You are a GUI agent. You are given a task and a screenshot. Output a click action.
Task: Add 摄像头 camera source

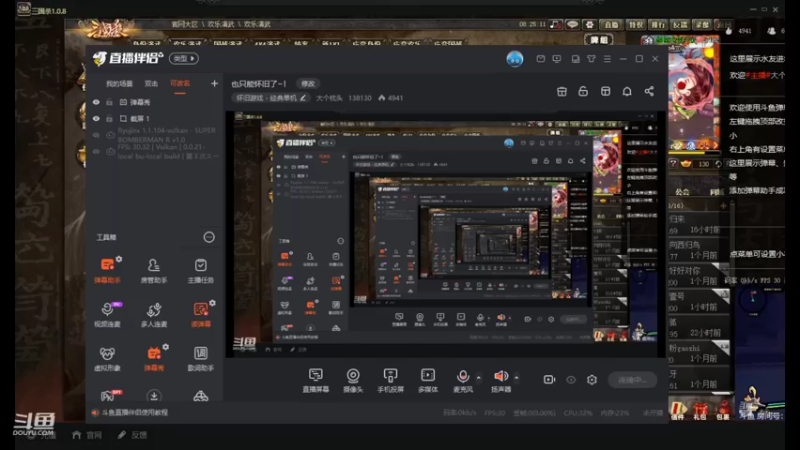coord(353,381)
